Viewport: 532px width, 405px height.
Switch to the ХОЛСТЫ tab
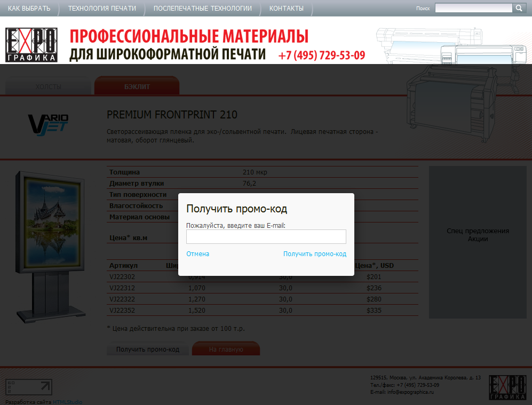[48, 86]
